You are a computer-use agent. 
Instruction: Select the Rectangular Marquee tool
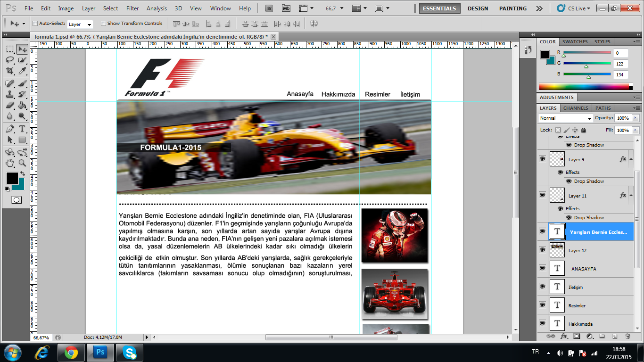point(10,49)
